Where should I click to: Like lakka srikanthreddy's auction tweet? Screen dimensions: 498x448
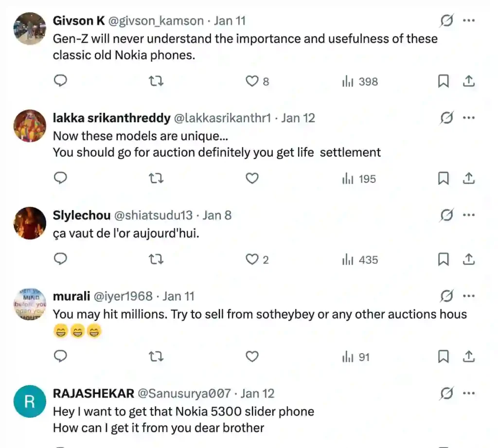click(252, 179)
